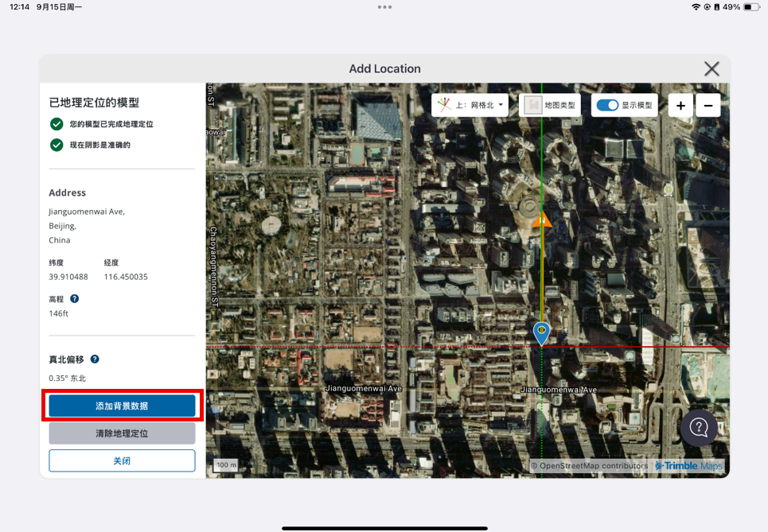Click the orange north arrow marker
The width and height of the screenshot is (768, 532).
(x=543, y=219)
